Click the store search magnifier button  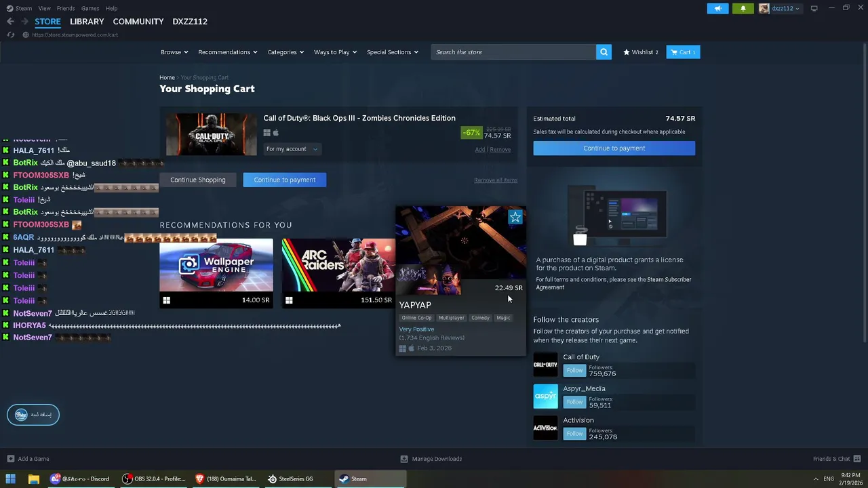604,52
